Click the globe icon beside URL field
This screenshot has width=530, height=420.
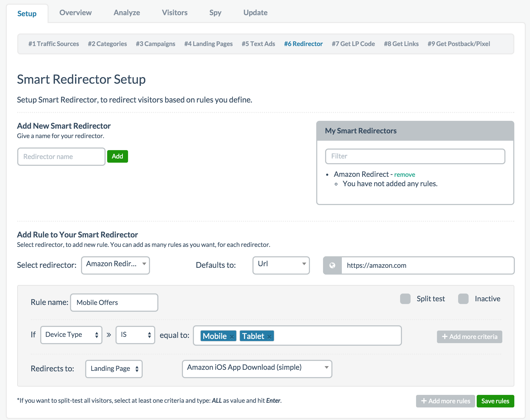332,265
